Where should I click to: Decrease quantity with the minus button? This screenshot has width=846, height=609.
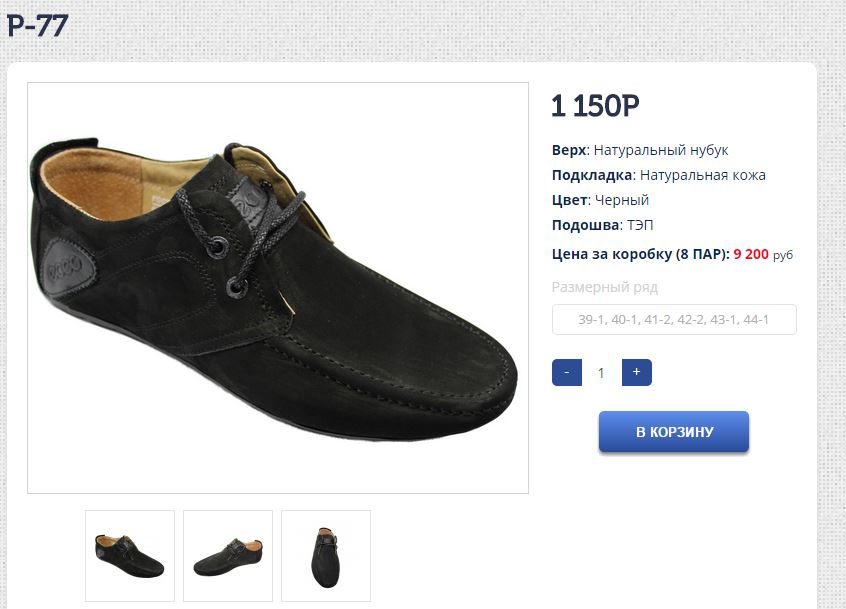pyautogui.click(x=566, y=372)
